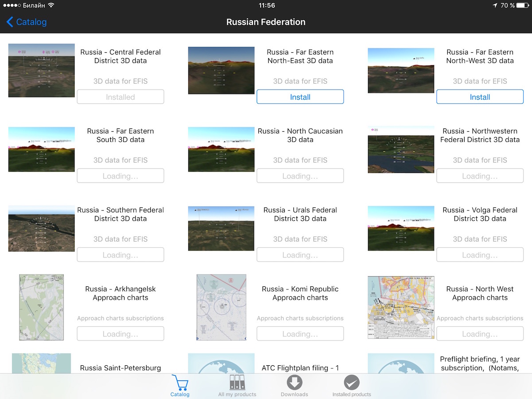Install Far Eastern North-West 3D data
532x399 pixels.
coord(480,97)
